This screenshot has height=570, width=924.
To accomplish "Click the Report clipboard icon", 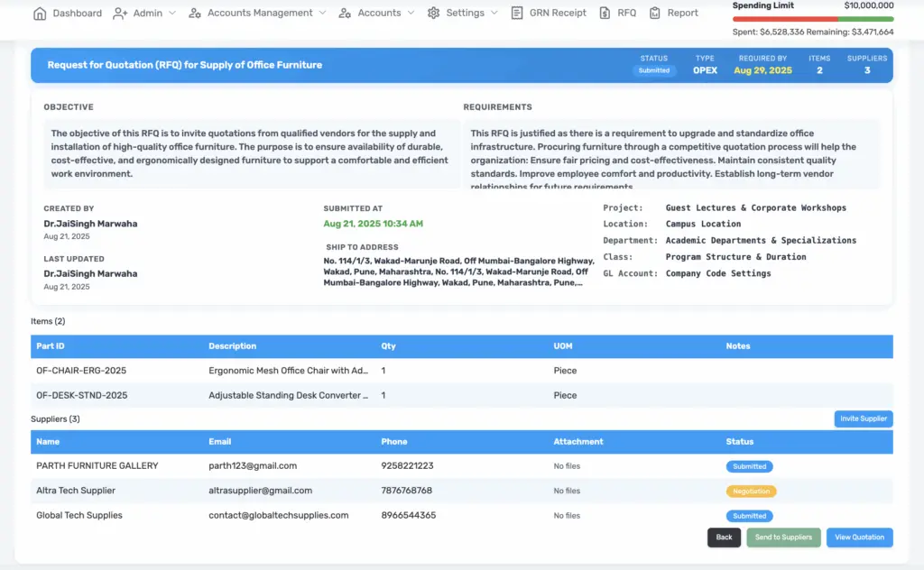I will point(655,14).
